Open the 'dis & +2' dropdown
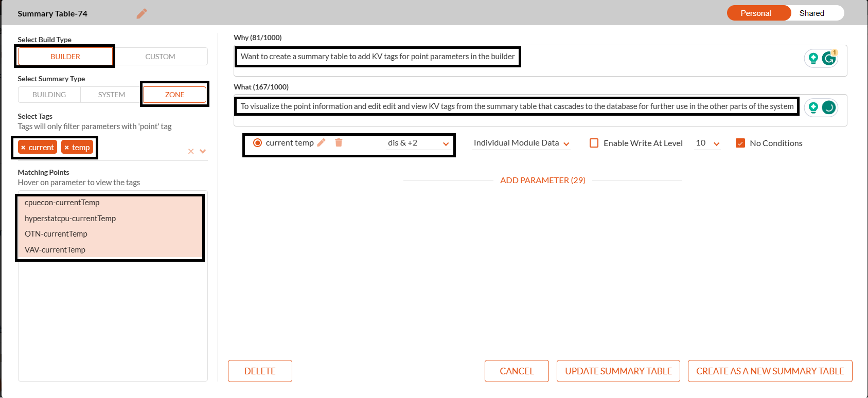The width and height of the screenshot is (868, 398). (419, 143)
